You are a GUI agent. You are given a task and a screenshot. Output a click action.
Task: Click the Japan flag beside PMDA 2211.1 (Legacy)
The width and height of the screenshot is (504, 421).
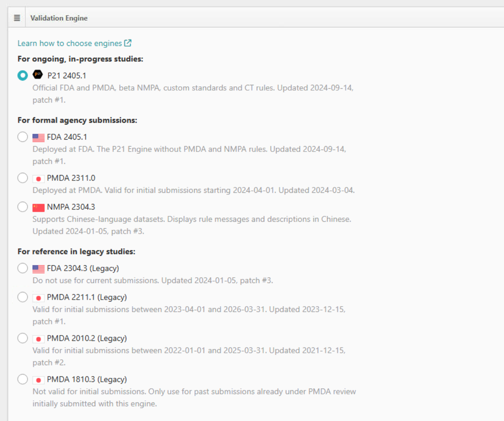coord(39,298)
